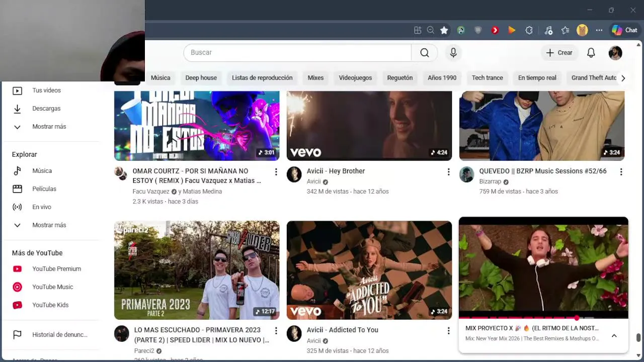Open options menu for QUEVEDO BZRP video

tap(621, 172)
